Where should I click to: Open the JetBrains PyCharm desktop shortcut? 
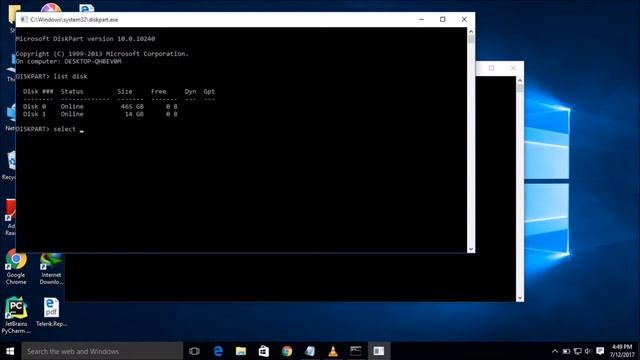click(x=16, y=315)
